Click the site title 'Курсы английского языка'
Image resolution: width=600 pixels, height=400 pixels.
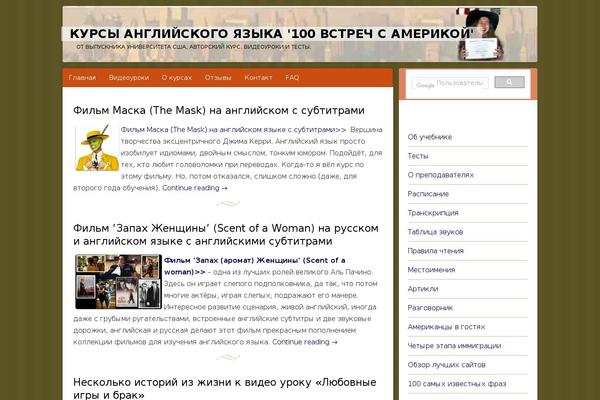[271, 34]
